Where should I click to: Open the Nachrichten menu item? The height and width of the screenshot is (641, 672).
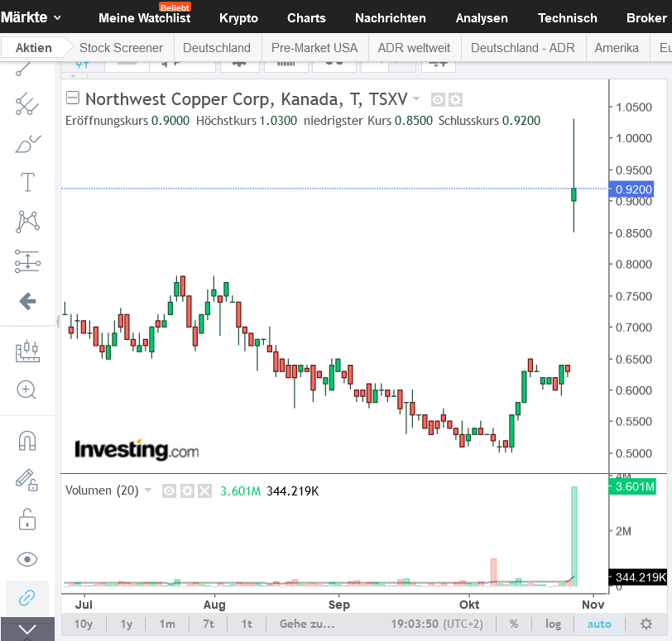[391, 18]
